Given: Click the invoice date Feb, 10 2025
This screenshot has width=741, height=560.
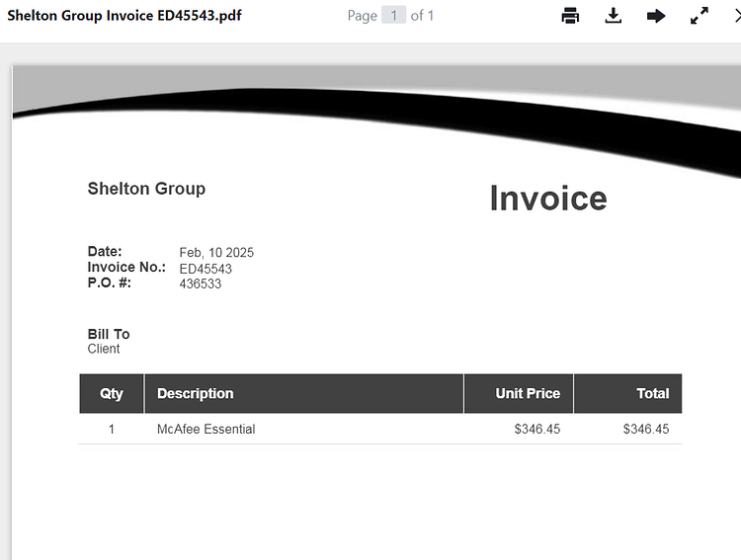Looking at the screenshot, I should coord(216,253).
